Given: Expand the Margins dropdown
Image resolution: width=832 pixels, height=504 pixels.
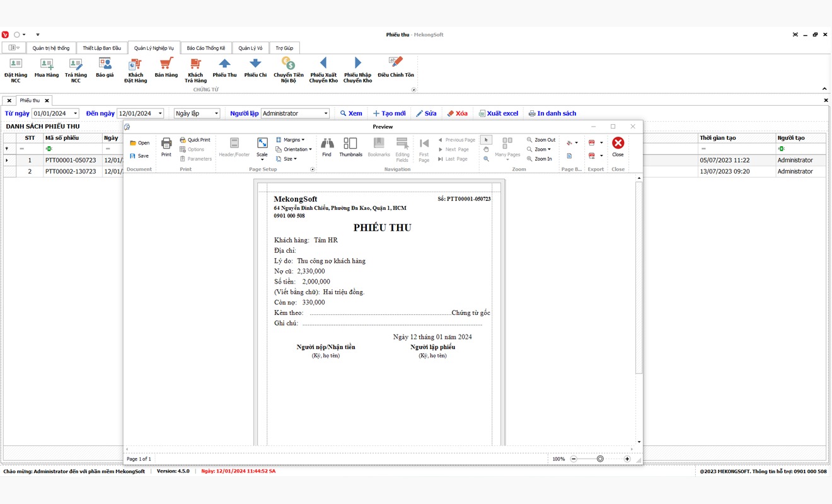Looking at the screenshot, I should click(x=291, y=140).
